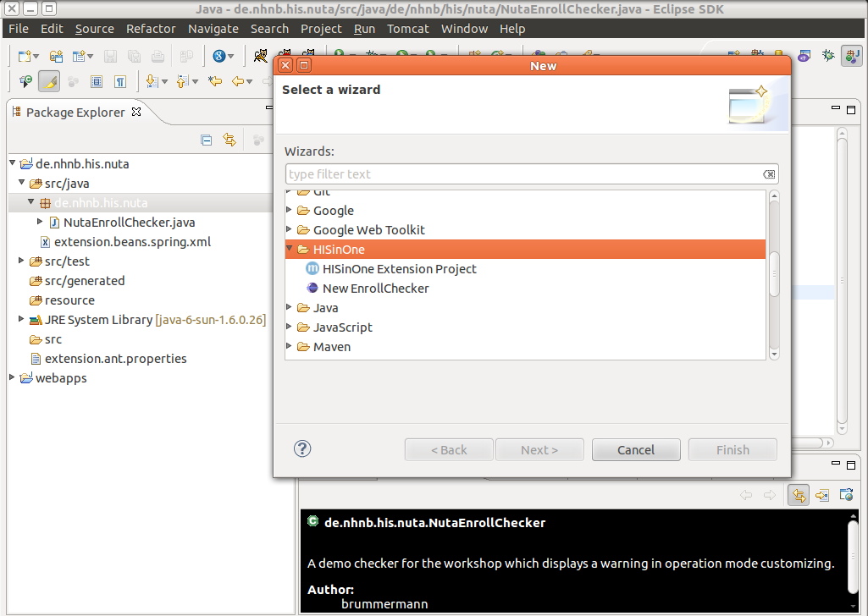868x616 pixels.
Task: Collapse the HISinOne wizard category
Action: pos(290,250)
